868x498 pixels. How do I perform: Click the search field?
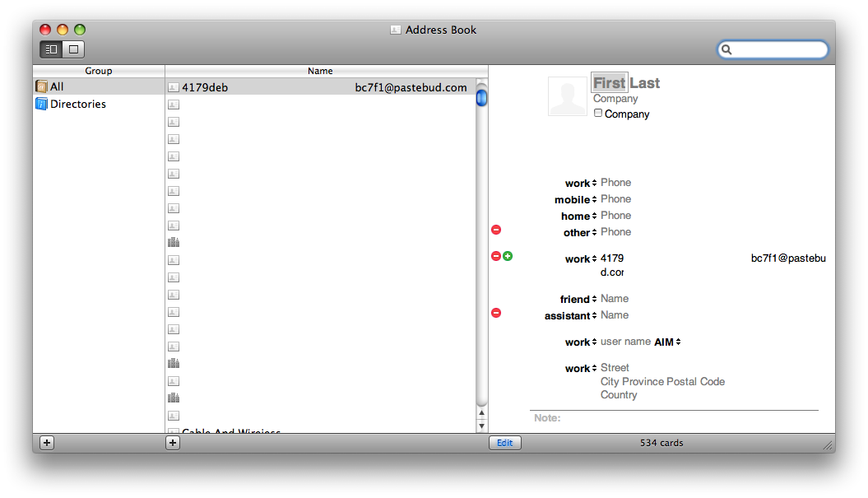(x=773, y=49)
